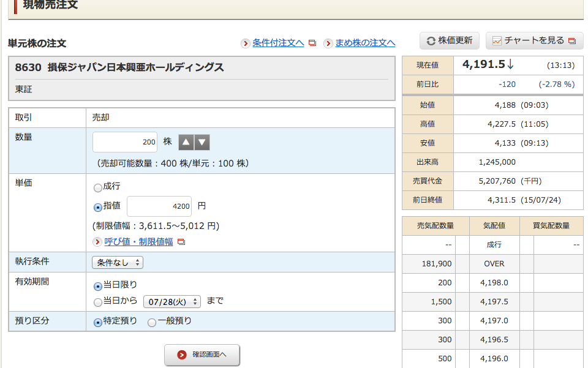The width and height of the screenshot is (588, 368).
Task: Click the stock name 損保ジャパン日本興亜ホールディングス
Action: (136, 67)
